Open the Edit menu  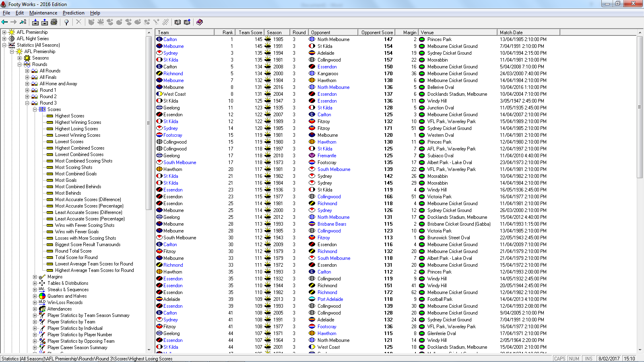coord(20,13)
